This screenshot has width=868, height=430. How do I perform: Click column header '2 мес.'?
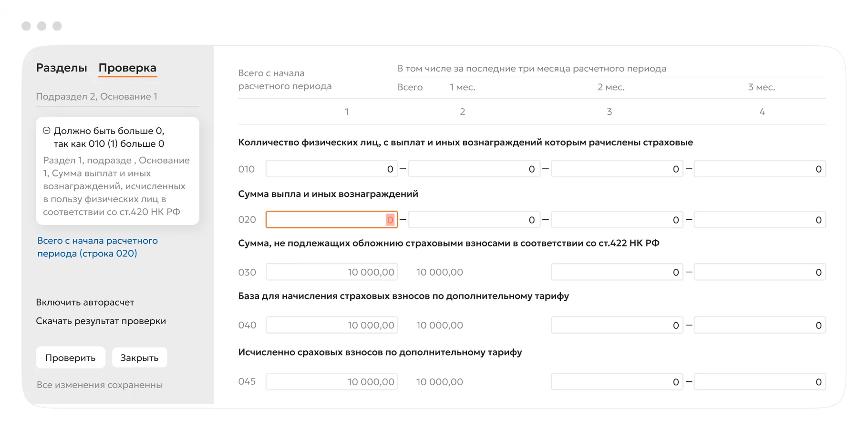pyautogui.click(x=611, y=87)
